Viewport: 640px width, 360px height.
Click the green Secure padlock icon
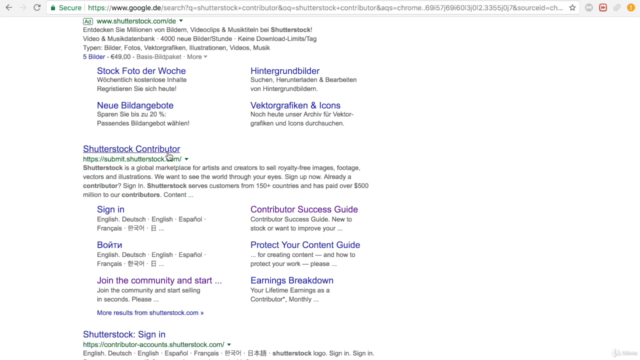coord(53,8)
